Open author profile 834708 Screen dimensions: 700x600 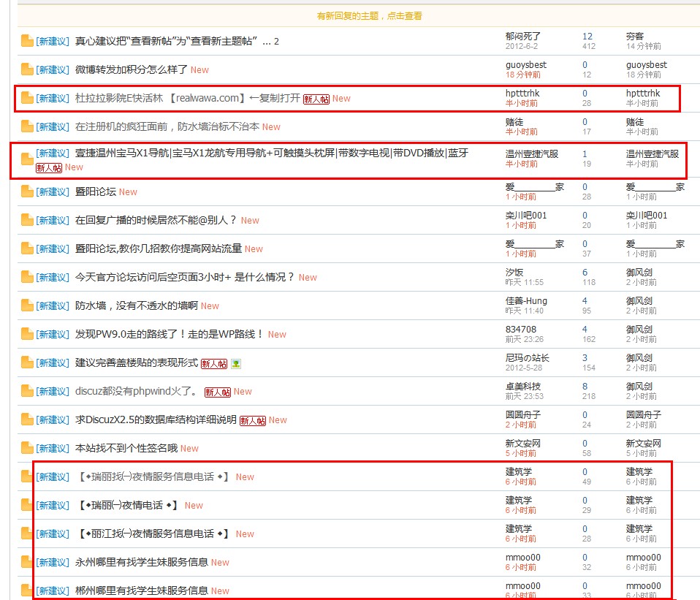click(x=521, y=330)
